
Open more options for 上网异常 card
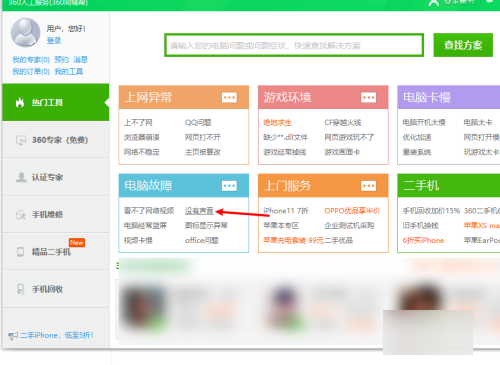coord(229,98)
